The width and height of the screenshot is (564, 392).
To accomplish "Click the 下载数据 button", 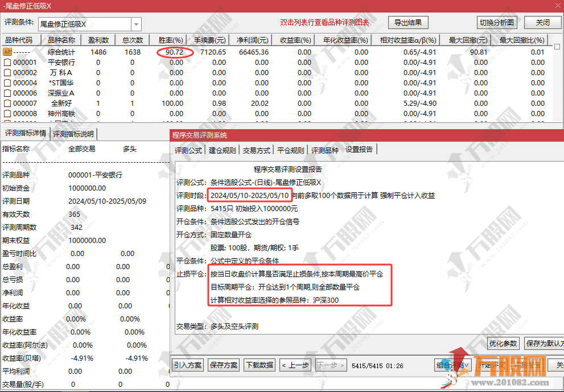I will pos(259,365).
